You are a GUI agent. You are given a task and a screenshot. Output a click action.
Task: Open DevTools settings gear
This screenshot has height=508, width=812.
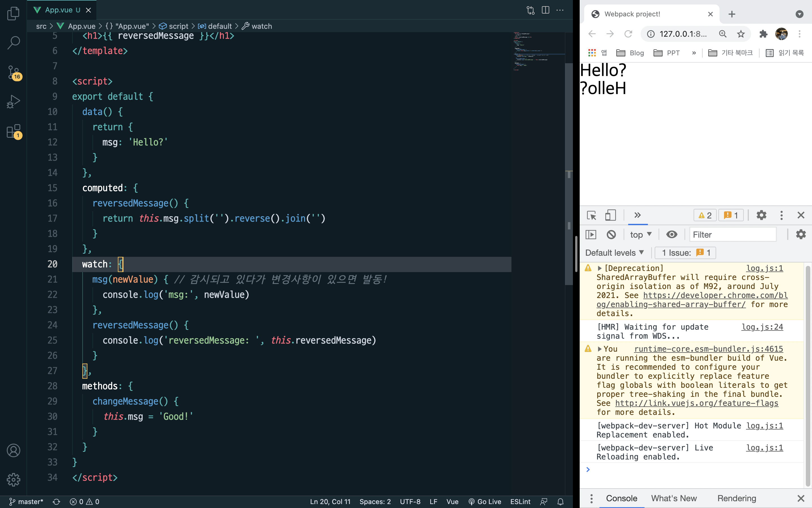(x=761, y=215)
